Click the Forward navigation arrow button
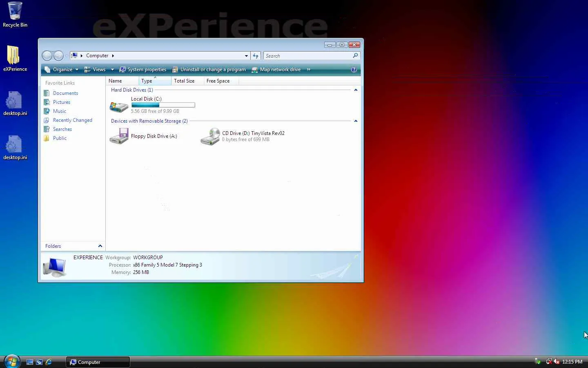The image size is (588, 368). pyautogui.click(x=58, y=56)
